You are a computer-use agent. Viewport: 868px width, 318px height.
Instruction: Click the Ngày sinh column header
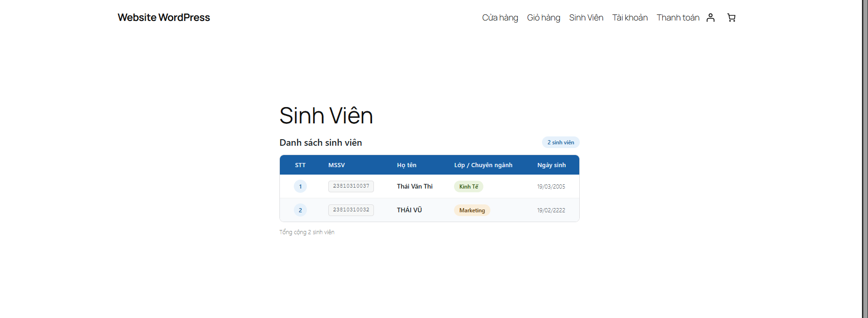point(551,165)
